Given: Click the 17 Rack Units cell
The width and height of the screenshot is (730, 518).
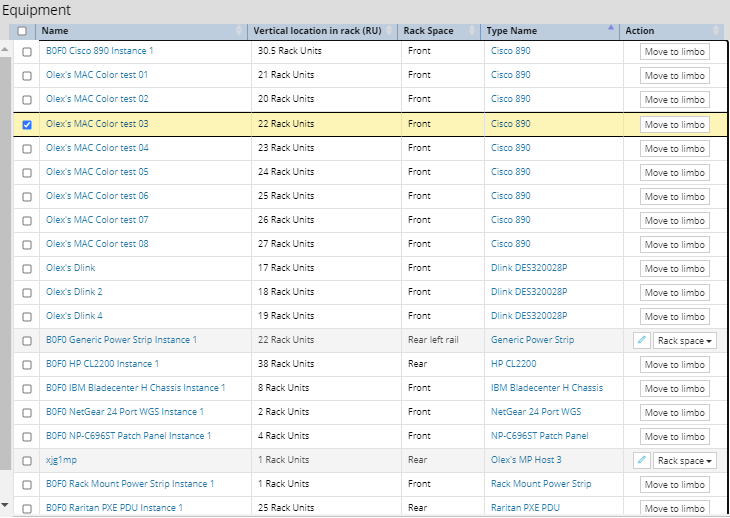Looking at the screenshot, I should pyautogui.click(x=286, y=268).
